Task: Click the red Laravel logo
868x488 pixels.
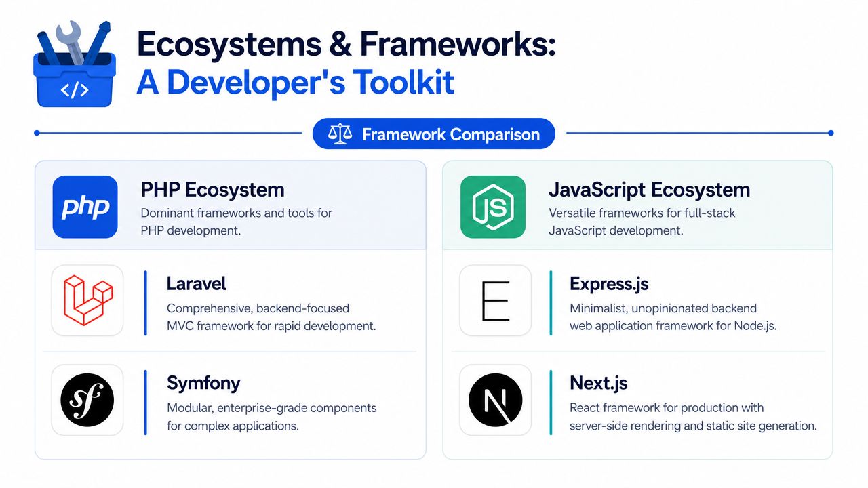Action: click(87, 300)
